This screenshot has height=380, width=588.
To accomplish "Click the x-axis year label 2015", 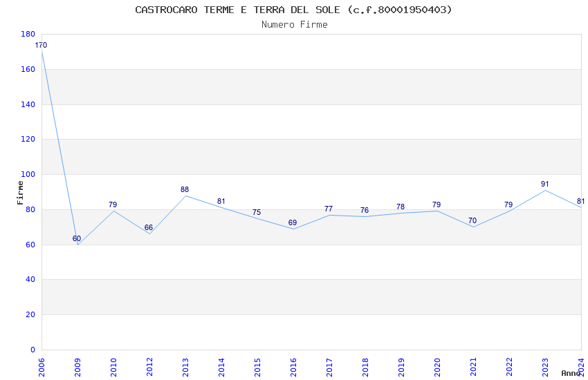I will [x=257, y=368].
